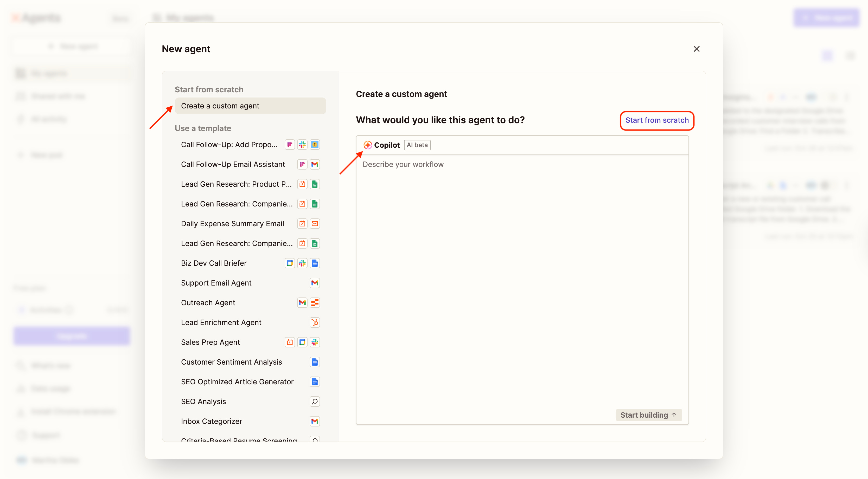Click Google Sheets icon on Lead Gen Research: Product row

pos(315,184)
